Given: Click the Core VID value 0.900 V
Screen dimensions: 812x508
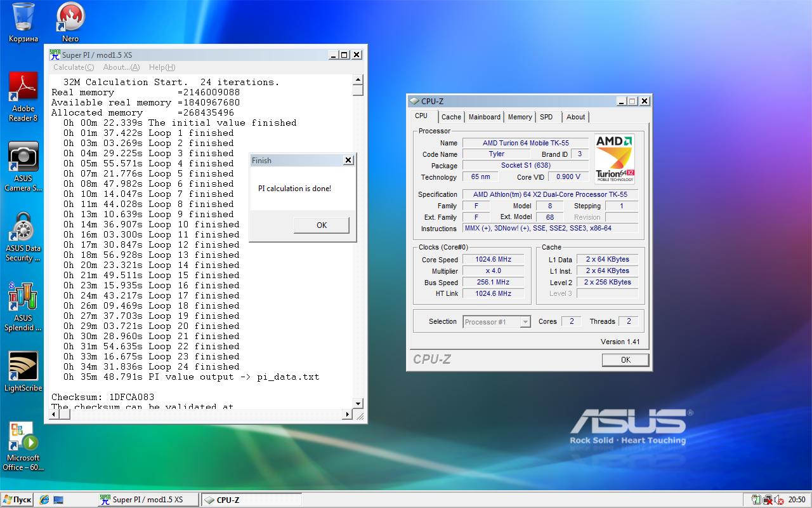Looking at the screenshot, I should 568,177.
